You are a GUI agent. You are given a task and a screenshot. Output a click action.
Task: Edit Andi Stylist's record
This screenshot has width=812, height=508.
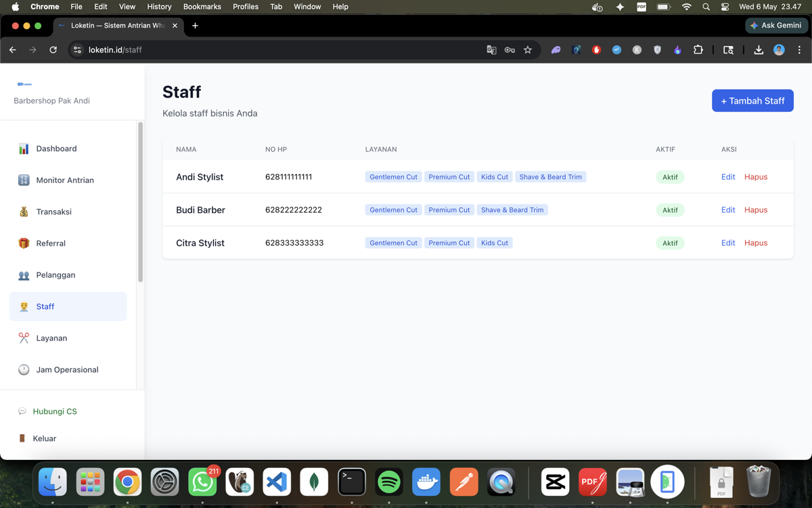(728, 177)
